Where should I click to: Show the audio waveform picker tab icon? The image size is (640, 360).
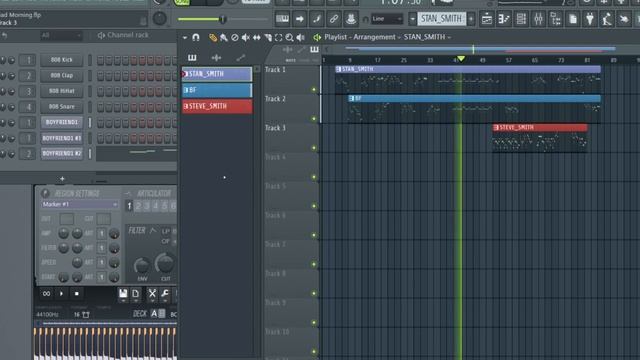(216, 58)
